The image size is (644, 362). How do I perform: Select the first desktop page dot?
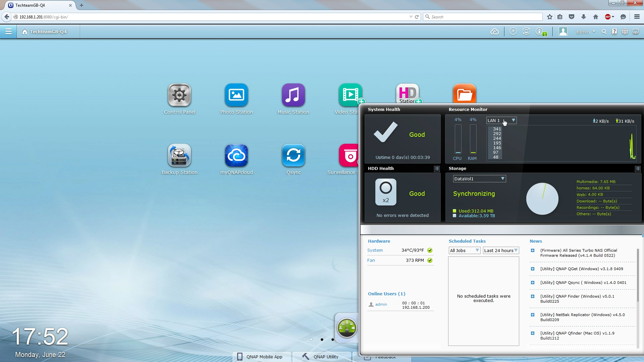coord(311,339)
